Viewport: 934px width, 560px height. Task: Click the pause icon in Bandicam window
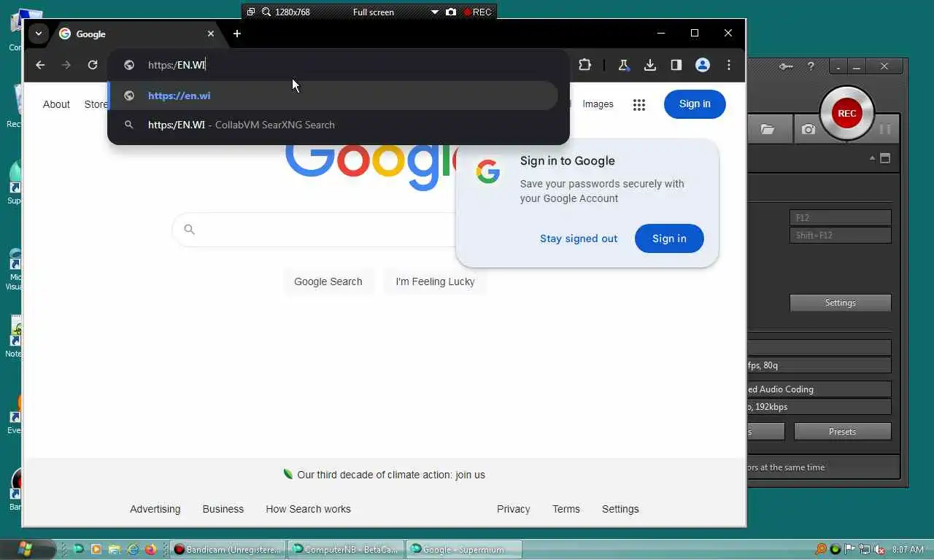point(885,129)
